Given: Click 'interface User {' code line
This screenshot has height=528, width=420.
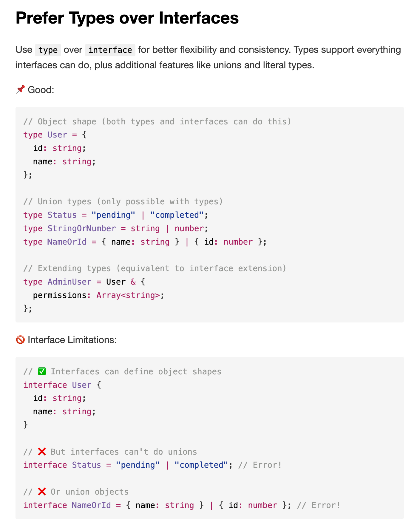Looking at the screenshot, I should tap(62, 385).
